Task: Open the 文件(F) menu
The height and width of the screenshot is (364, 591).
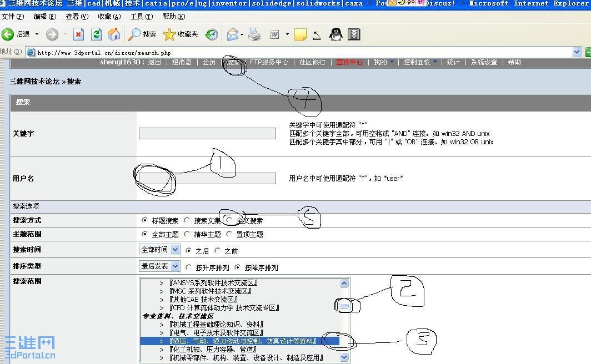Action: (13, 17)
